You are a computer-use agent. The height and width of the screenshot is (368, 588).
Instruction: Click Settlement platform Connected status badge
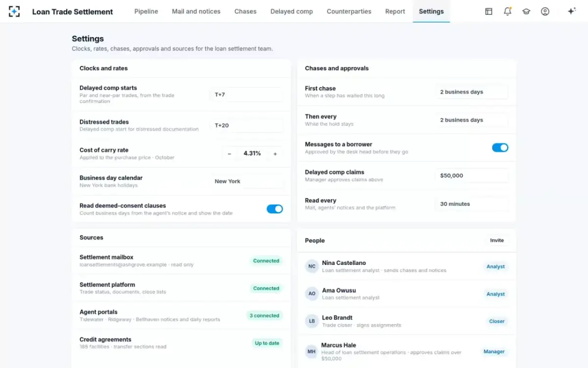pos(266,289)
